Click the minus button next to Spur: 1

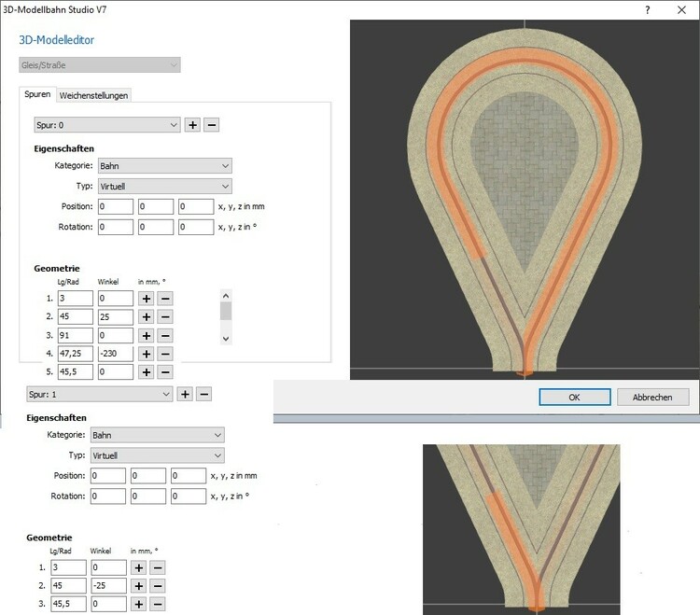click(204, 395)
